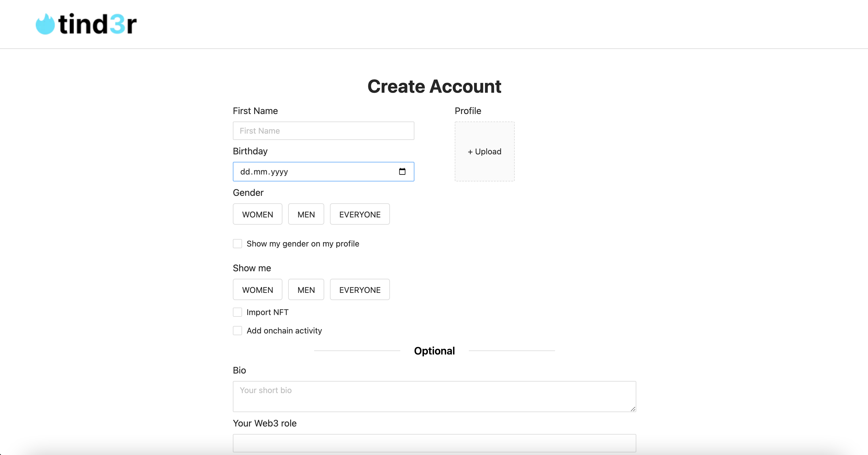Select MEN under Gender
Viewport: 868px width, 455px height.
point(306,214)
